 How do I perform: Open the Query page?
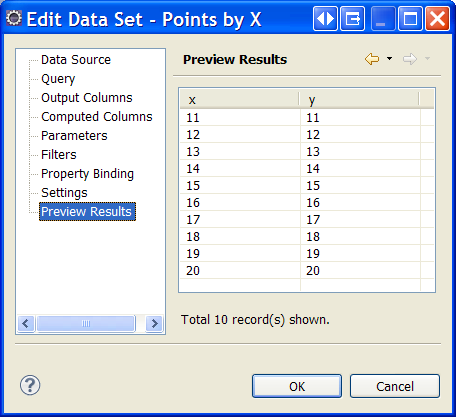(58, 79)
